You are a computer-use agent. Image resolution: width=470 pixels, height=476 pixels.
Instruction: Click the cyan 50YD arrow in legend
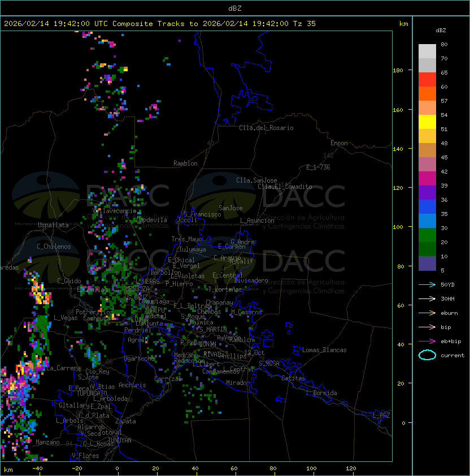pyautogui.click(x=427, y=284)
